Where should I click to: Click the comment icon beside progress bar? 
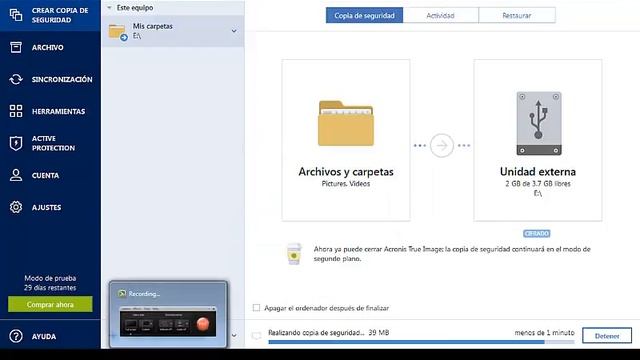(x=256, y=336)
